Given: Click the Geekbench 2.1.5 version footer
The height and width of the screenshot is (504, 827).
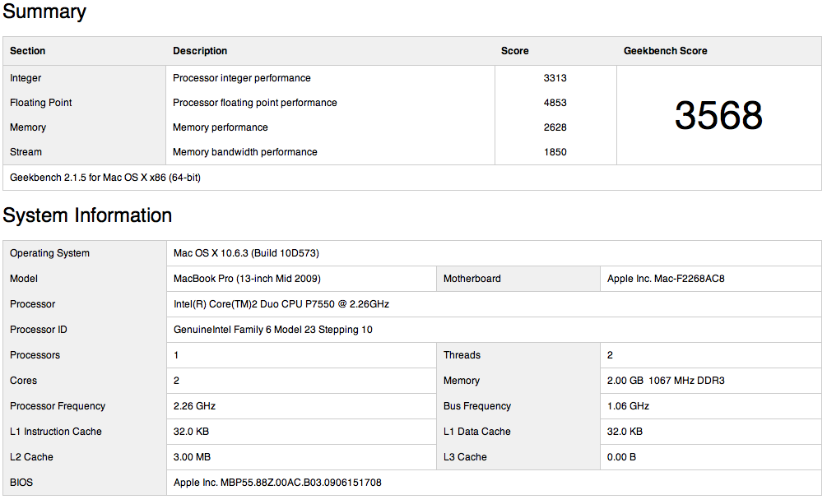Looking at the screenshot, I should 105,178.
